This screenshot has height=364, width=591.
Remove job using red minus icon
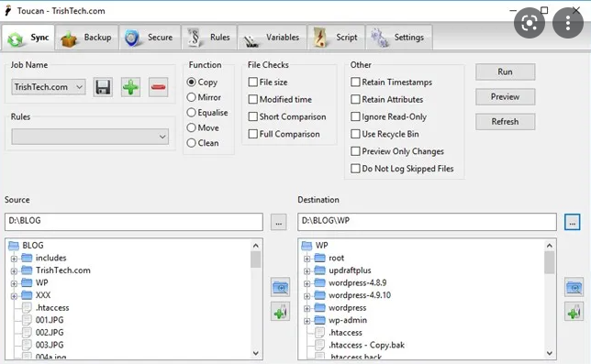(158, 87)
